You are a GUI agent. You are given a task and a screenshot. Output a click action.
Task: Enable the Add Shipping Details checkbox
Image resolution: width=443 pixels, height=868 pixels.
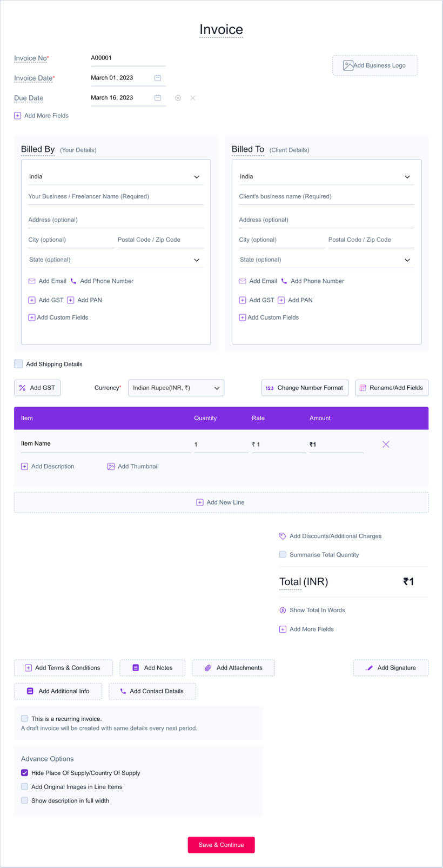pyautogui.click(x=19, y=364)
